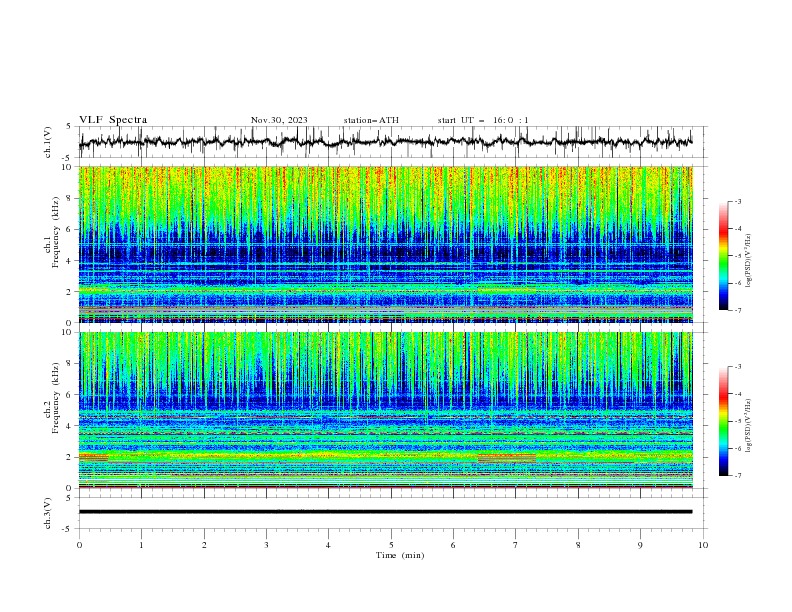The width and height of the screenshot is (792, 612).
Task: Click the orange 2 kHz band at start of ch.2
Action: (x=93, y=457)
